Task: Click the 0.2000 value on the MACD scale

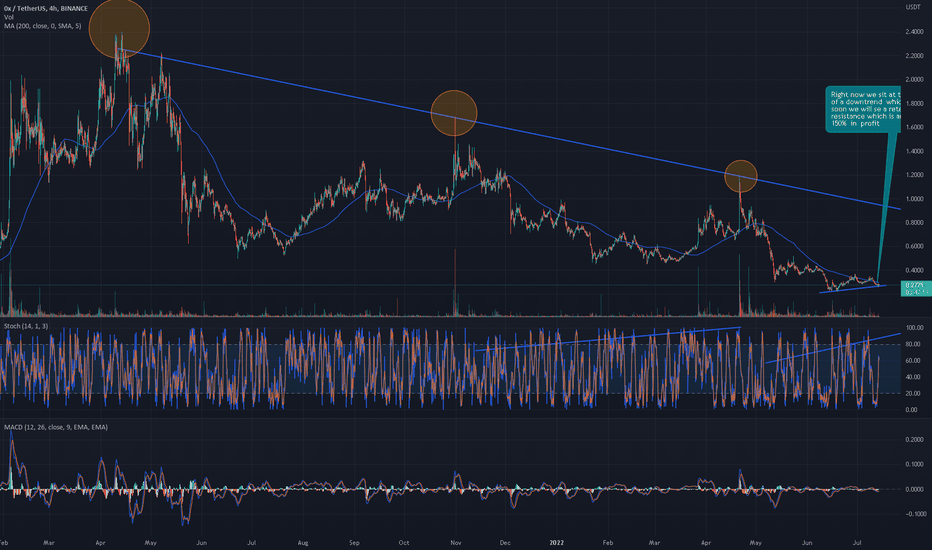Action: (914, 440)
